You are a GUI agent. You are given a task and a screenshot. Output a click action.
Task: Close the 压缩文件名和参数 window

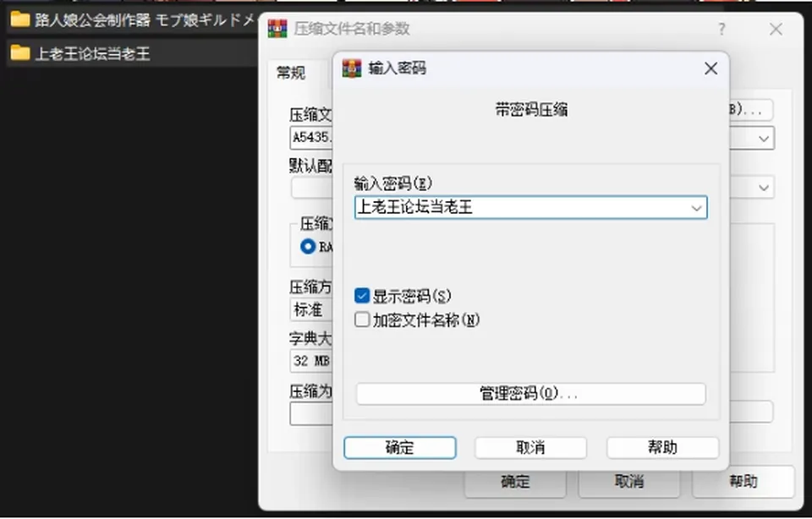pos(776,29)
